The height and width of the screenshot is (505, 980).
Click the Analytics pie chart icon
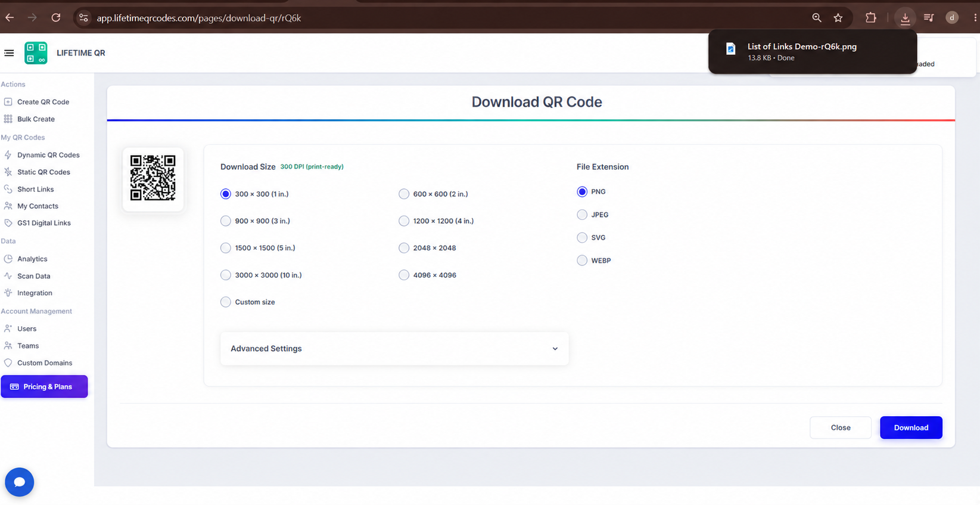click(8, 259)
